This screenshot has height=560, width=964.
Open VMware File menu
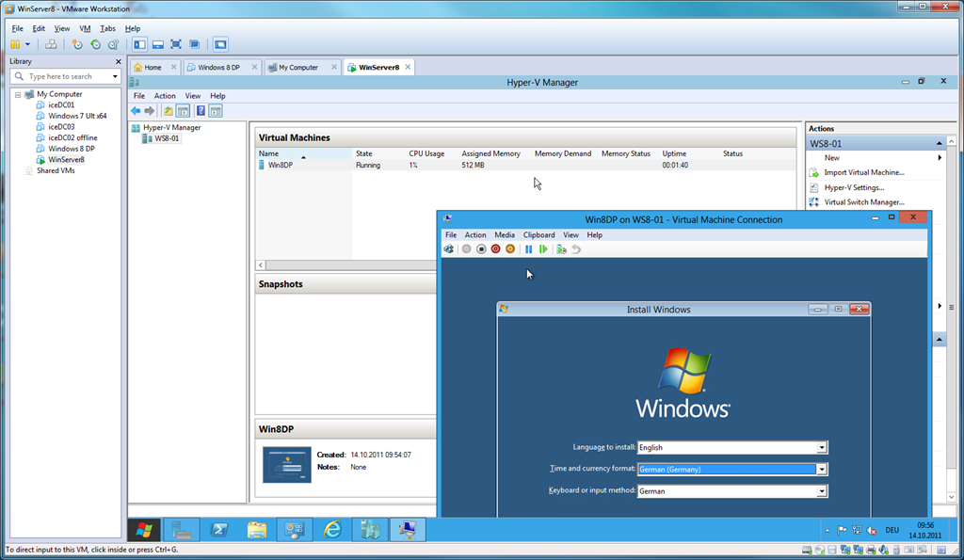tap(17, 28)
